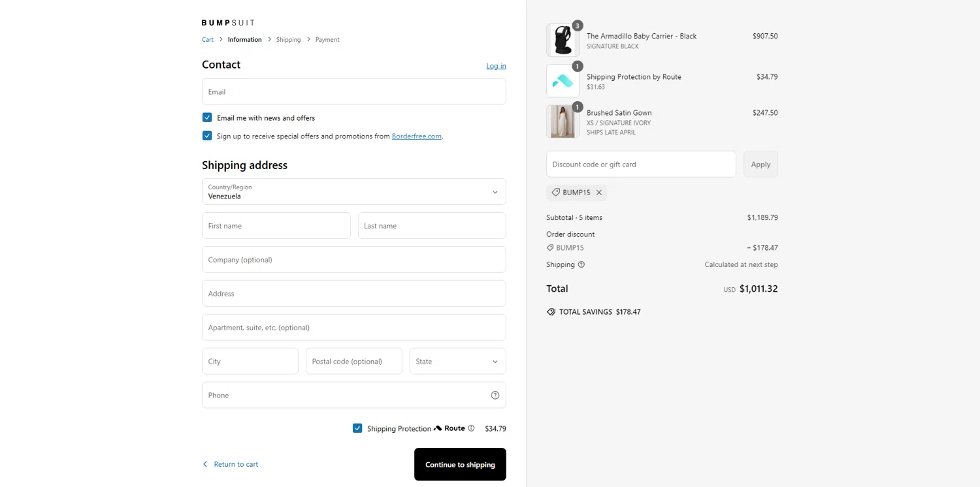Uncheck Shipping Protection checkbox
The height and width of the screenshot is (487, 980).
click(x=357, y=428)
